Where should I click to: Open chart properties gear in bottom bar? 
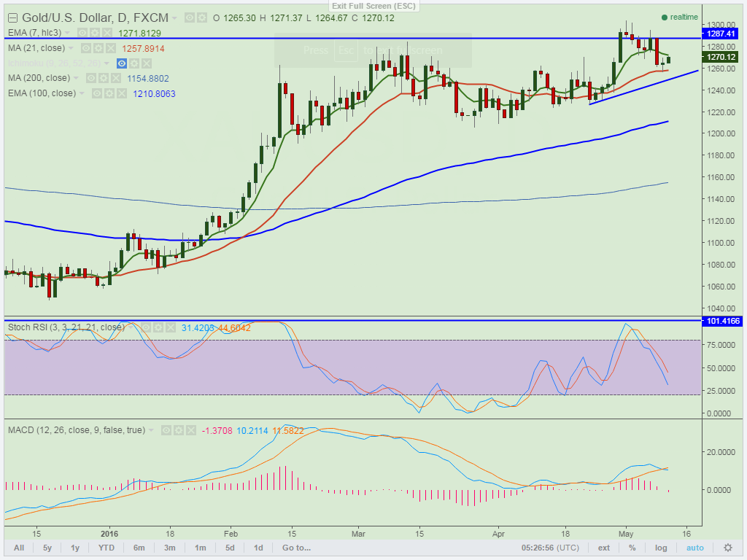[727, 548]
